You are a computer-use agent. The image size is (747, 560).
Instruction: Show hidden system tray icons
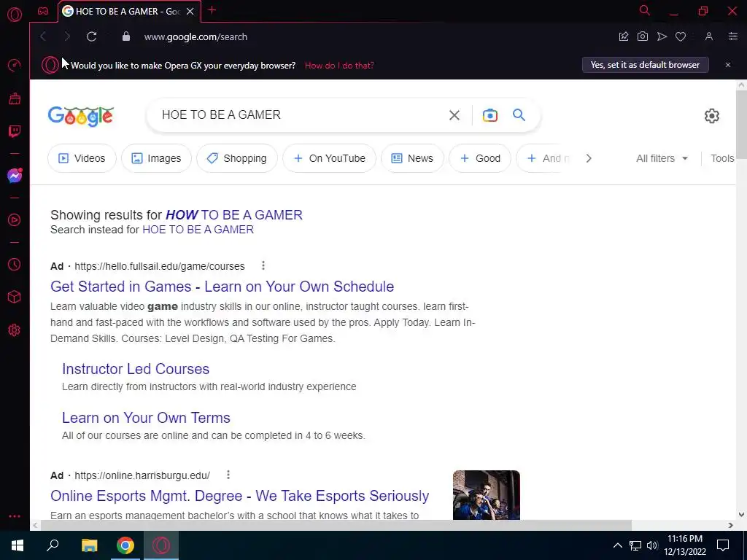tap(617, 545)
